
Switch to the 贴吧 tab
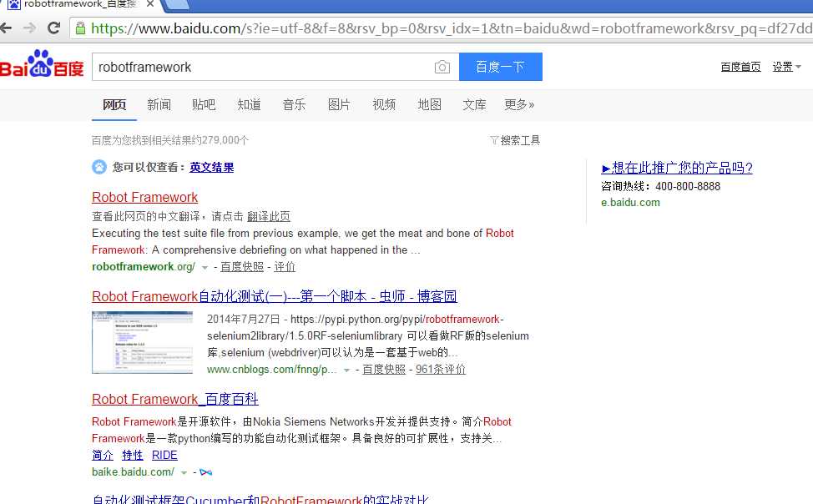(x=204, y=105)
